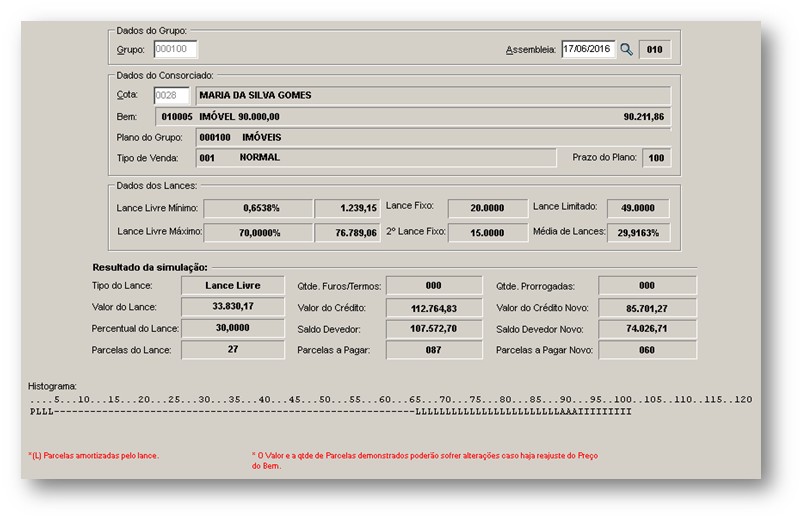The height and width of the screenshot is (521, 803).
Task: Click Lance Livre Mínimo percentage 0,6538%
Action: (x=258, y=209)
